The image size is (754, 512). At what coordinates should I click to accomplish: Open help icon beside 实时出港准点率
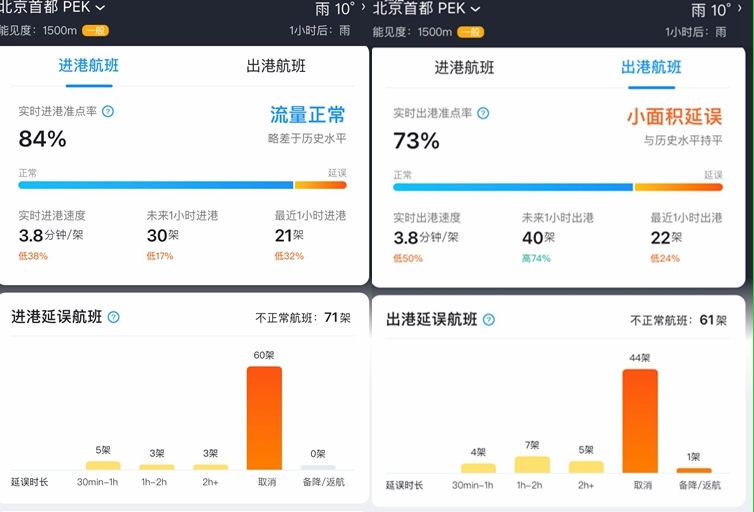tap(483, 113)
